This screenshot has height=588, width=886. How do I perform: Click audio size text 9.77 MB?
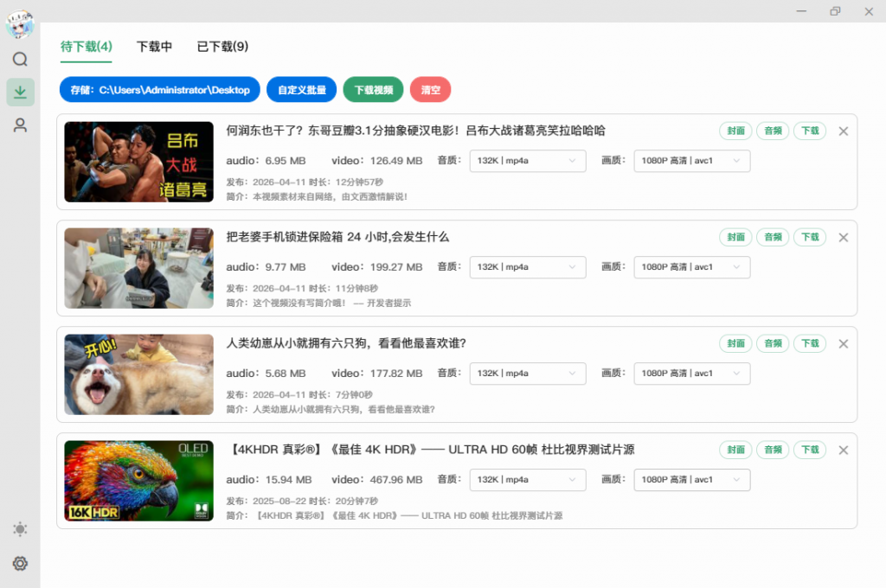coord(286,267)
